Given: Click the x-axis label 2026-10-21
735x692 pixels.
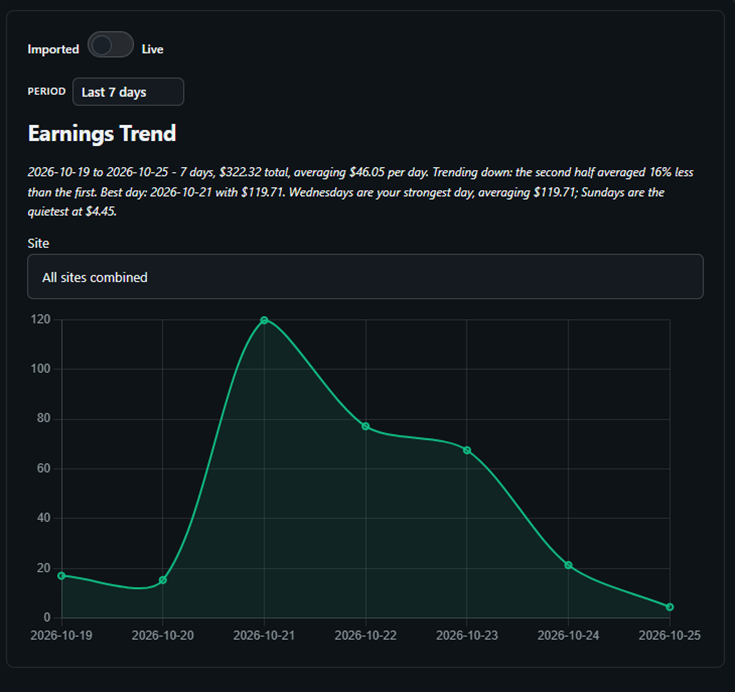Looking at the screenshot, I should (x=264, y=635).
